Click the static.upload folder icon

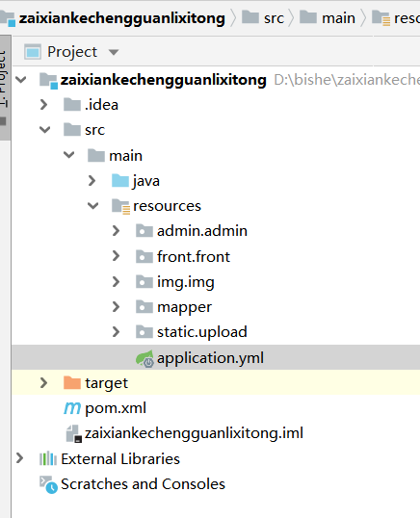pos(144,331)
